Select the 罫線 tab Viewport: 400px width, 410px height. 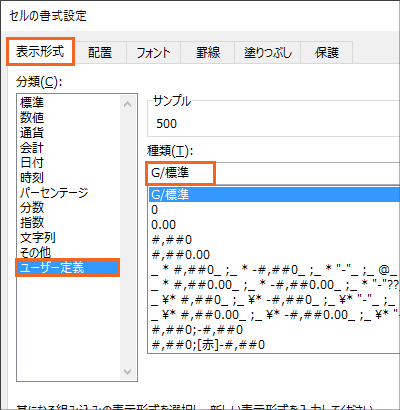pyautogui.click(x=208, y=53)
